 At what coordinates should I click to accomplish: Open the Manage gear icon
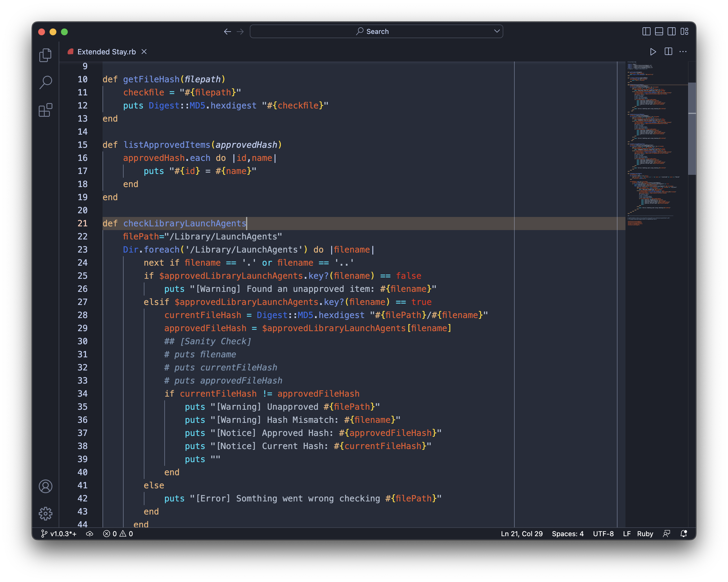[x=45, y=513]
